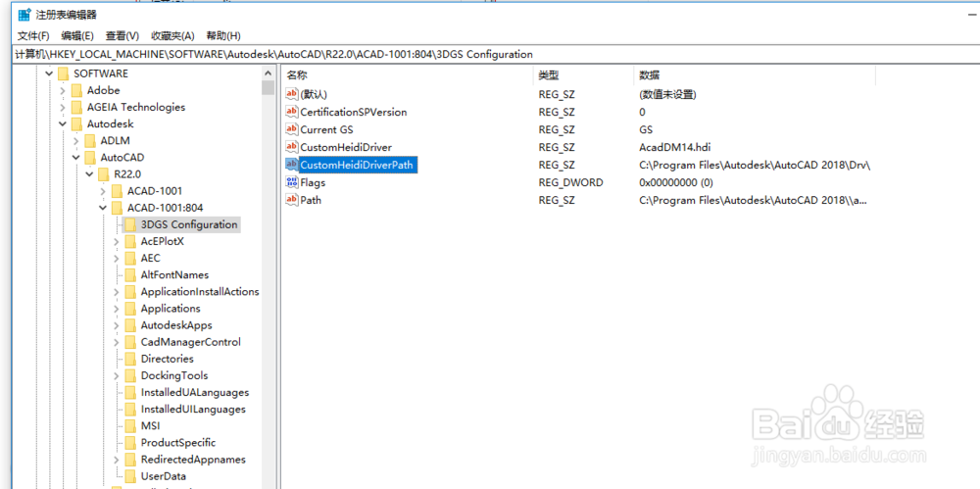
Task: Click the CustomHeidiDriverPath string icon
Action: 292,165
